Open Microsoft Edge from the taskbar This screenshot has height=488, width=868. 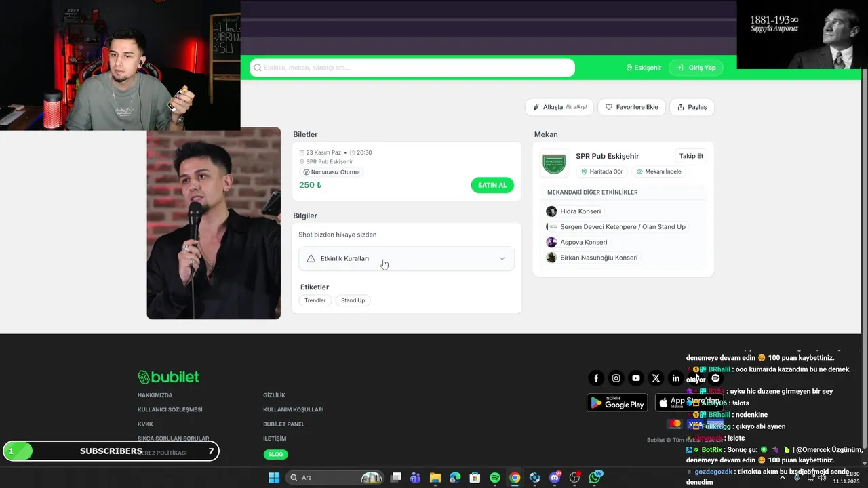455,478
